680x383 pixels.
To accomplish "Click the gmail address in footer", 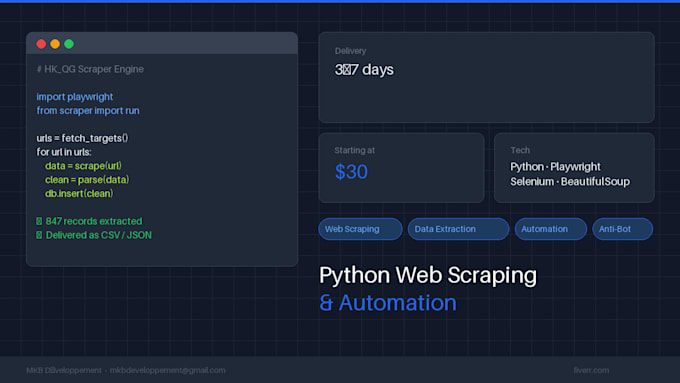I will point(167,370).
